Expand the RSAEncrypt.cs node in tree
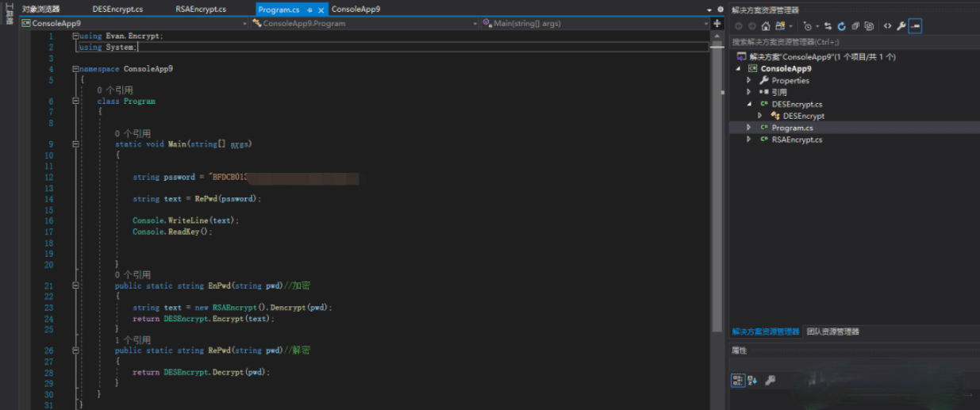Viewport: 980px width, 410px height. coord(748,140)
